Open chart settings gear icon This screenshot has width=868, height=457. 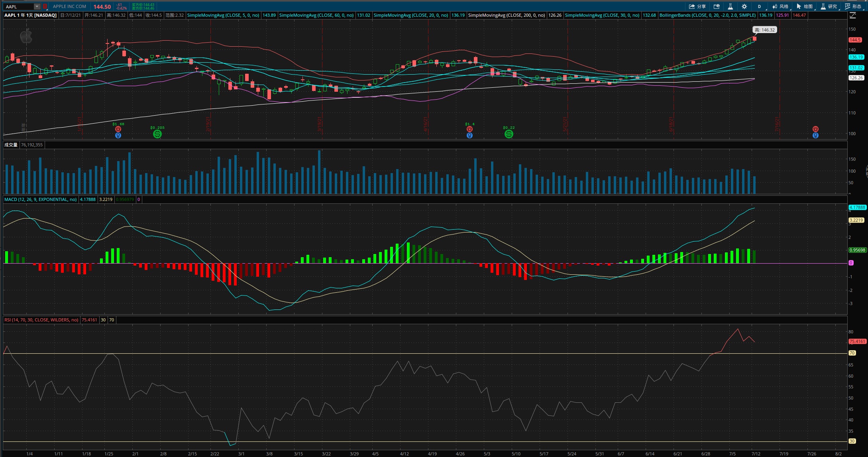744,6
